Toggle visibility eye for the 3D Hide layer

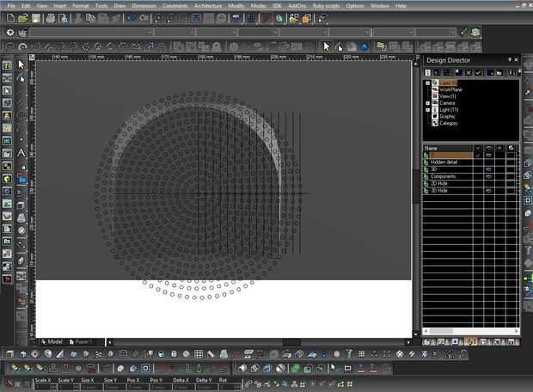488,191
